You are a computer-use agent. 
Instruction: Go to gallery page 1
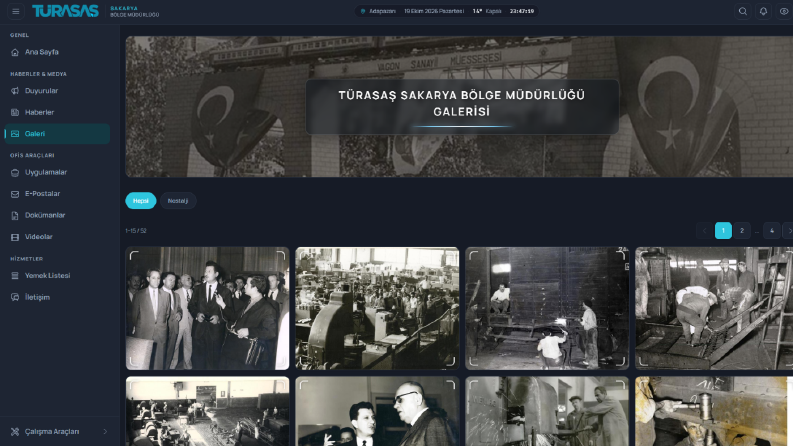[x=723, y=231]
